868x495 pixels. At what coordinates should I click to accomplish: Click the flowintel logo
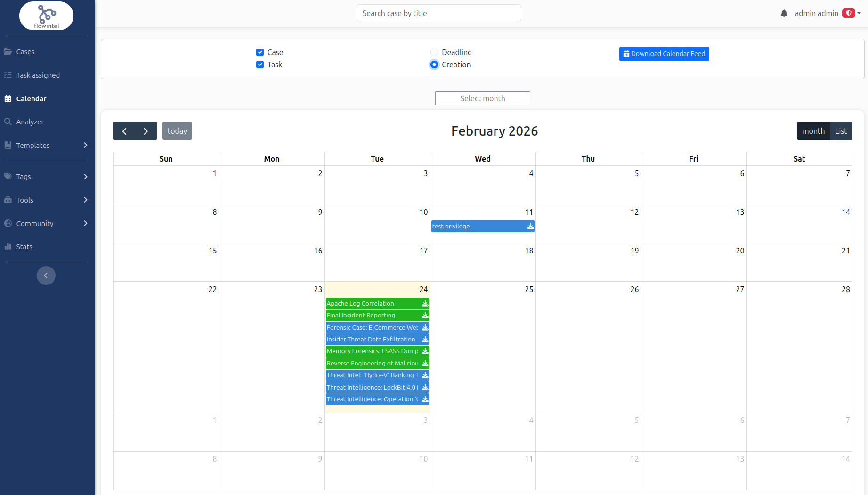(x=46, y=16)
